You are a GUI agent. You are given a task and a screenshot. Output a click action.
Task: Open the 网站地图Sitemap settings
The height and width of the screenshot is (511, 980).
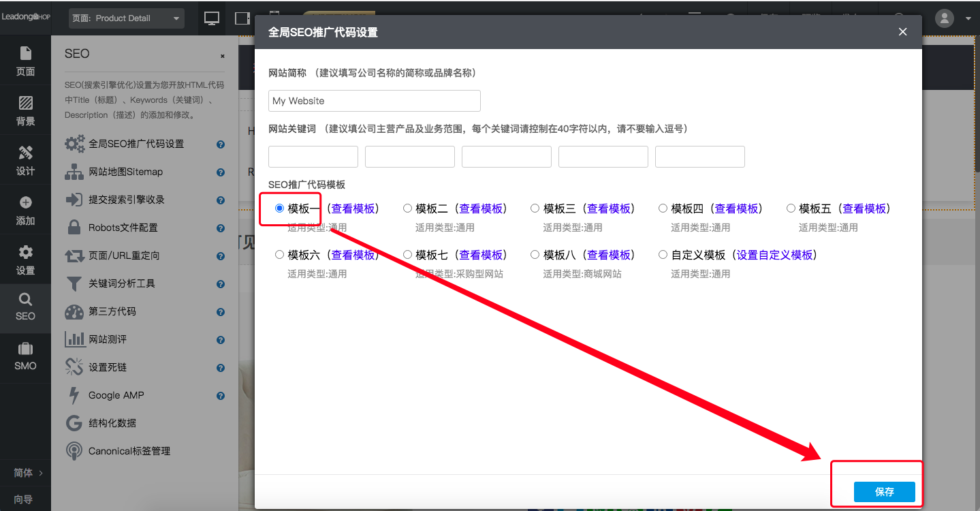click(x=128, y=172)
